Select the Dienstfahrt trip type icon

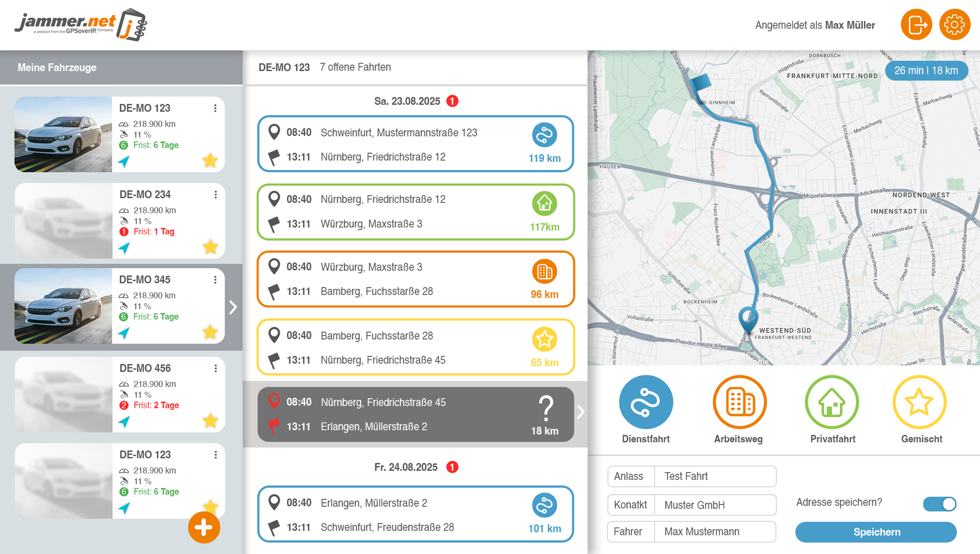[x=645, y=402]
